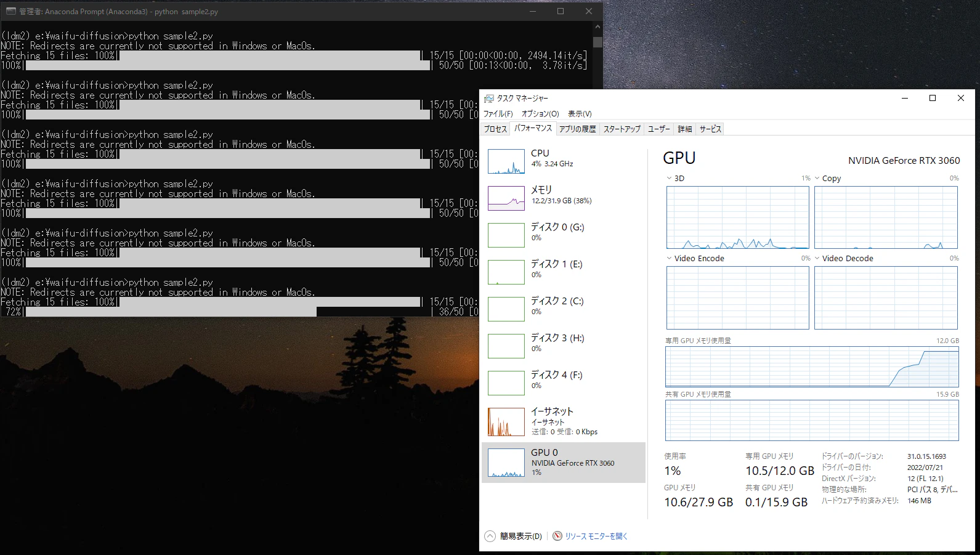Switch to the パフォーマンス tab

[533, 128]
